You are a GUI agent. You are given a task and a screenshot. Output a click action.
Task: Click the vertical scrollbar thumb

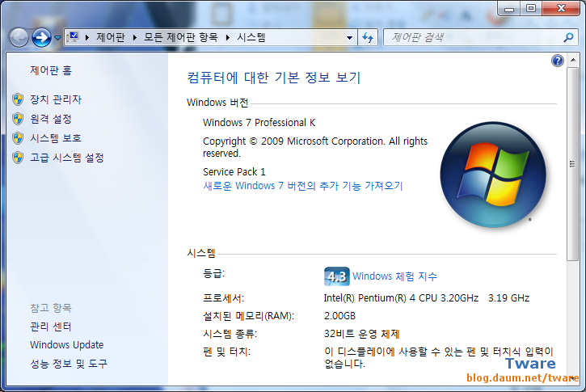572,164
